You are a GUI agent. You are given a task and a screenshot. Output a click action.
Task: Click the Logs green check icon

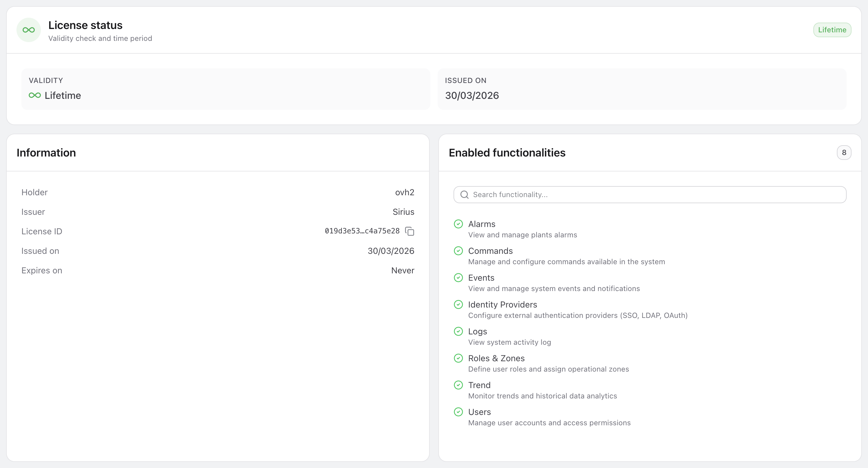coord(458,332)
